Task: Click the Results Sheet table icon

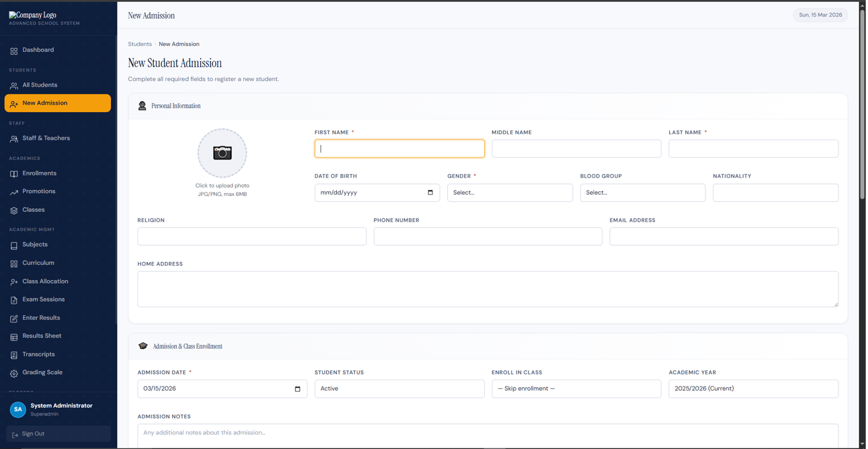Action: (x=14, y=337)
